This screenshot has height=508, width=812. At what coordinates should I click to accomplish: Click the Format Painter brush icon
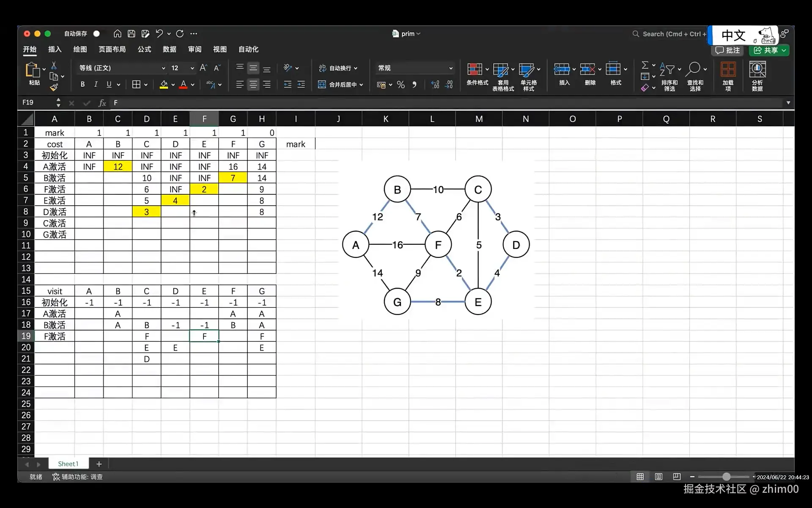[x=54, y=88]
